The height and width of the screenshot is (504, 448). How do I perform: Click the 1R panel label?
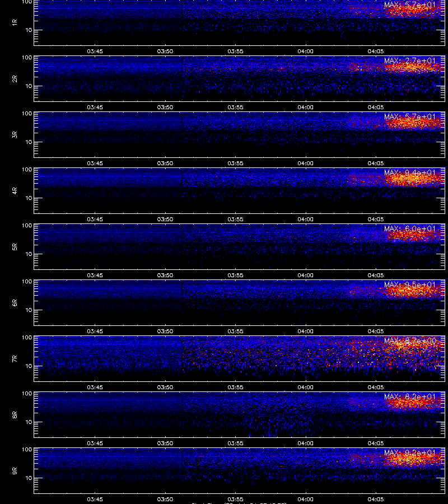click(x=15, y=22)
